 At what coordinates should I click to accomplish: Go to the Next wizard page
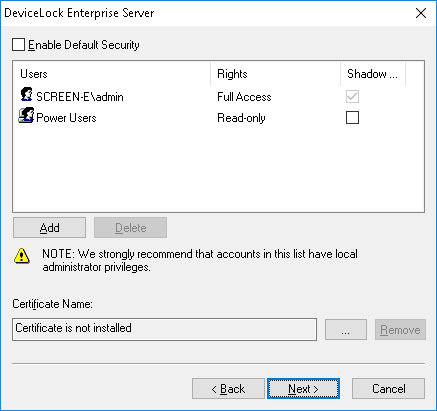click(303, 389)
